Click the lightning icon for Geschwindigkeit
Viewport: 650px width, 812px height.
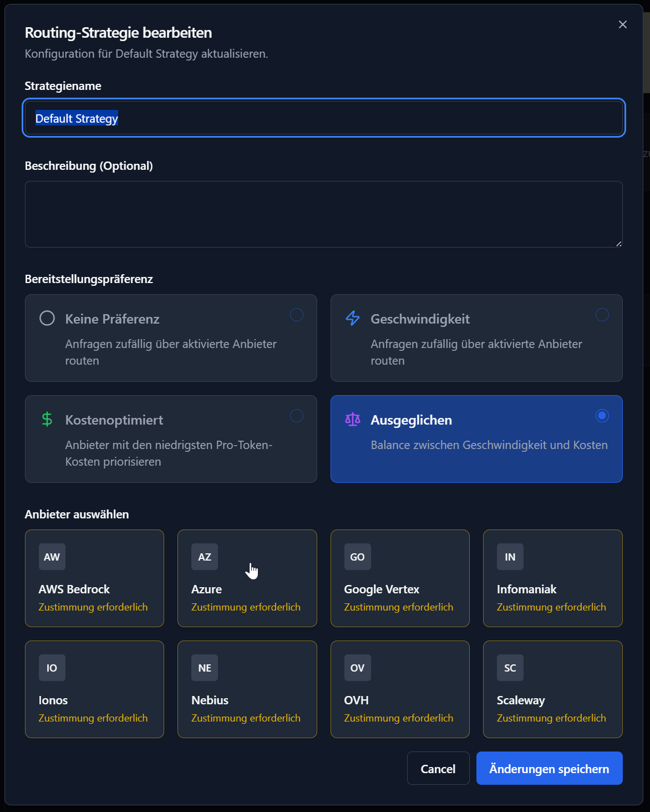tap(352, 319)
